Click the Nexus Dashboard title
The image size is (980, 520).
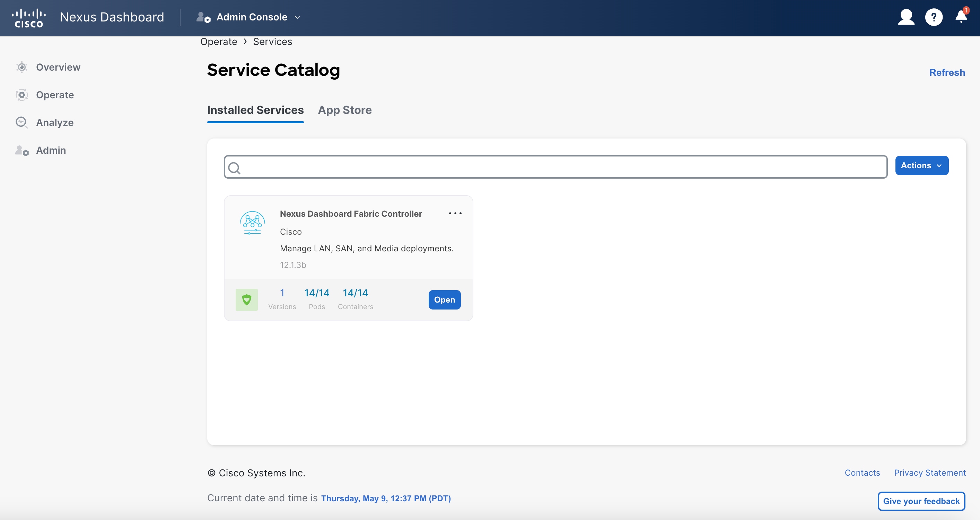[112, 17]
